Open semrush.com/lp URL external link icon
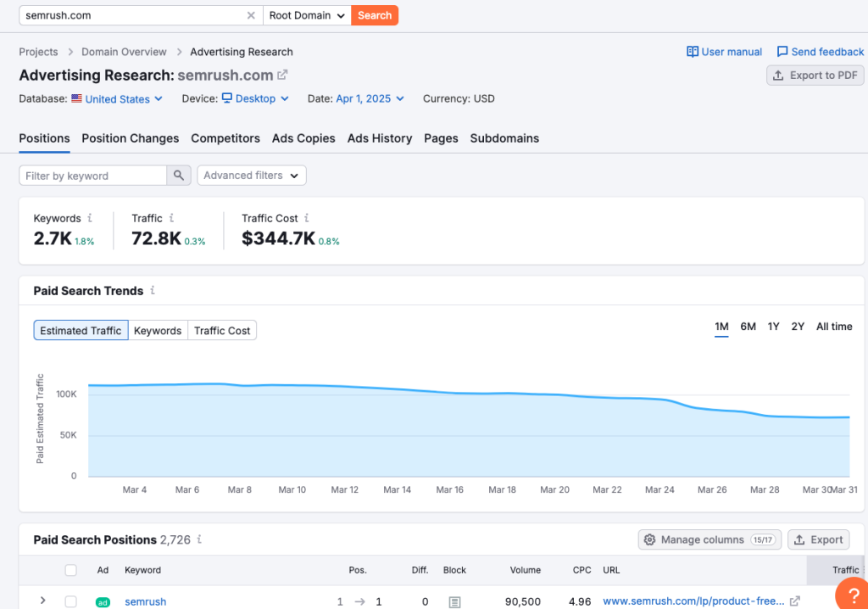This screenshot has height=609, width=868. (x=795, y=601)
